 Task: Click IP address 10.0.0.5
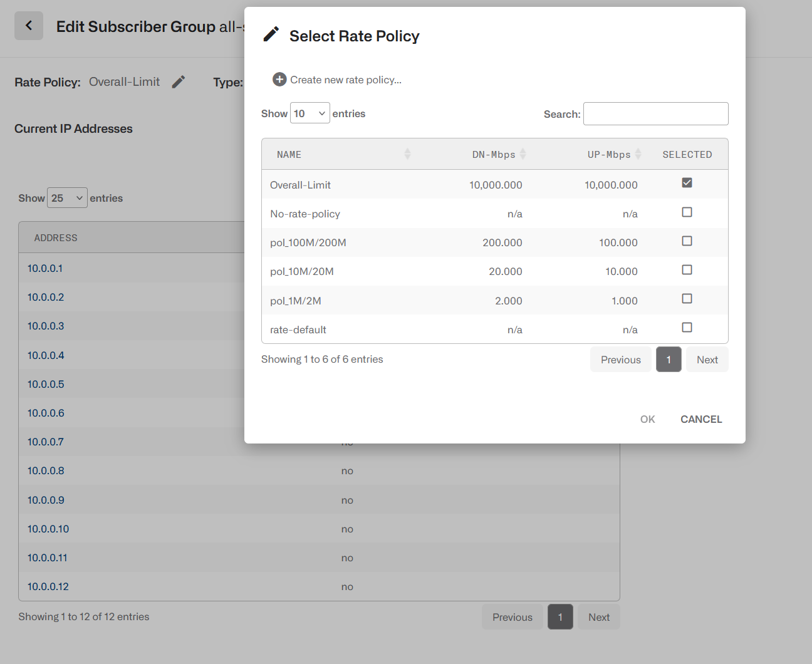coord(46,384)
